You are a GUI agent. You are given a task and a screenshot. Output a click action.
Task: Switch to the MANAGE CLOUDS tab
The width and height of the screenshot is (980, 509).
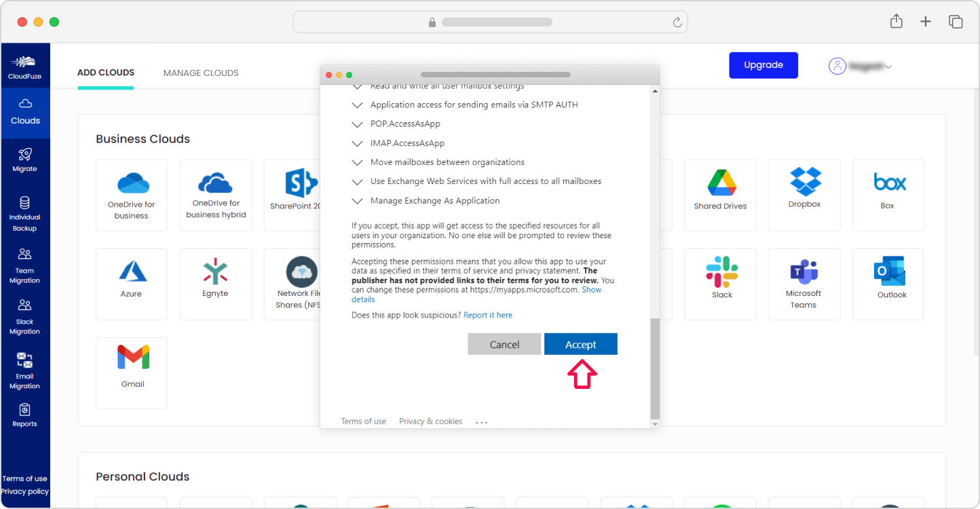[201, 73]
